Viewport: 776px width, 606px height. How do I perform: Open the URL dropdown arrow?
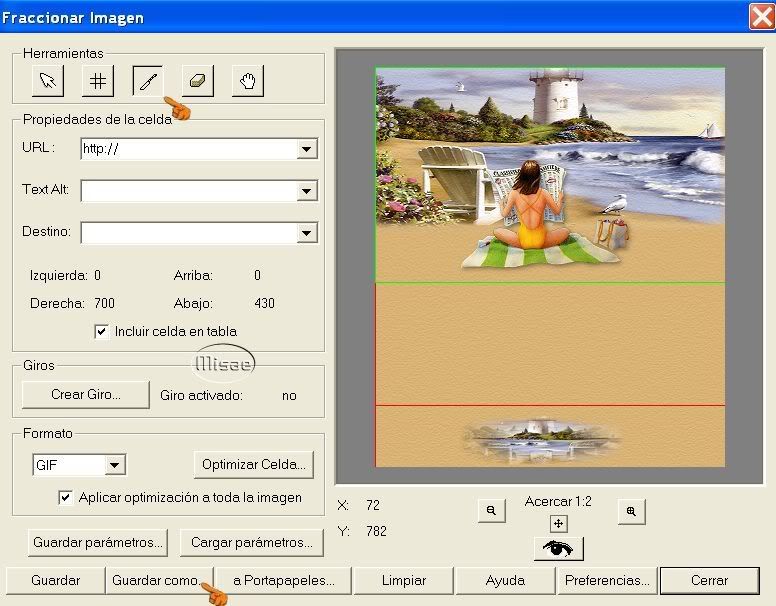coord(306,149)
